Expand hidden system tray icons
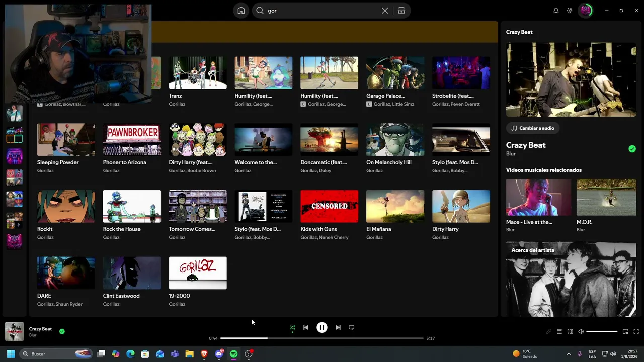Image resolution: width=644 pixels, height=362 pixels. (x=569, y=354)
